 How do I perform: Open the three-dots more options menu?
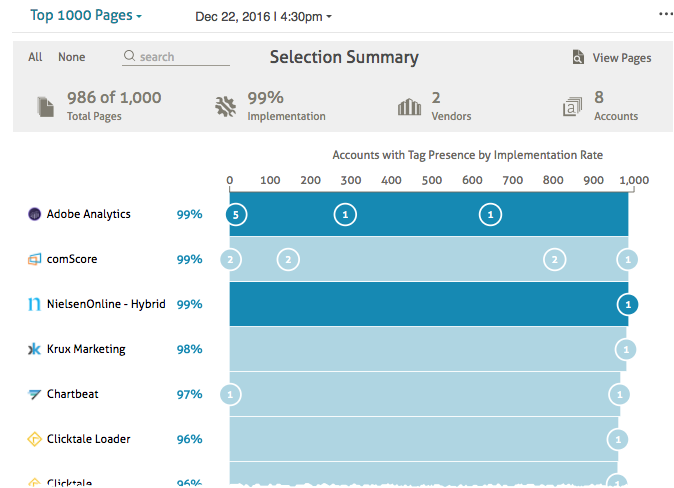click(665, 14)
